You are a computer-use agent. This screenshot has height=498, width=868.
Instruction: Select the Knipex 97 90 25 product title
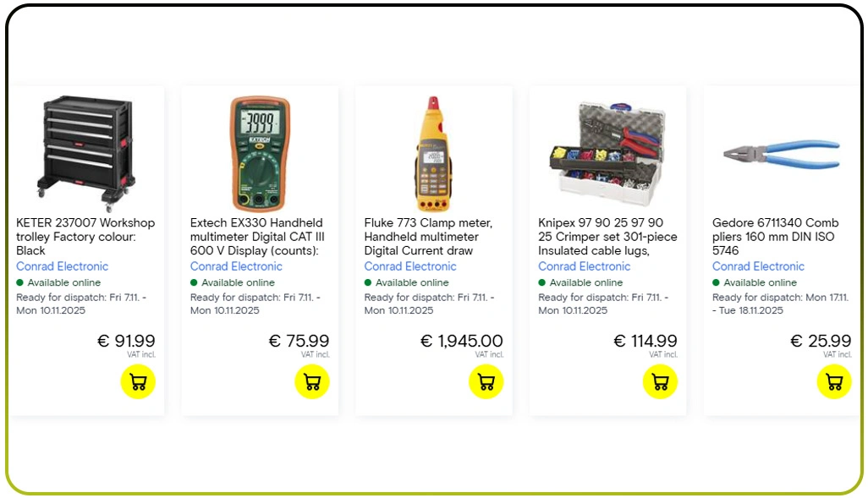[x=607, y=237]
